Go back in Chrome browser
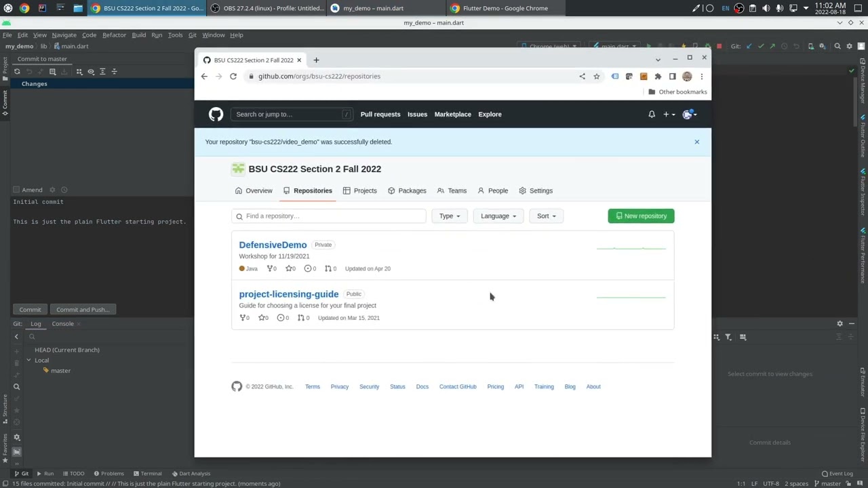This screenshot has height=488, width=868. 204,77
